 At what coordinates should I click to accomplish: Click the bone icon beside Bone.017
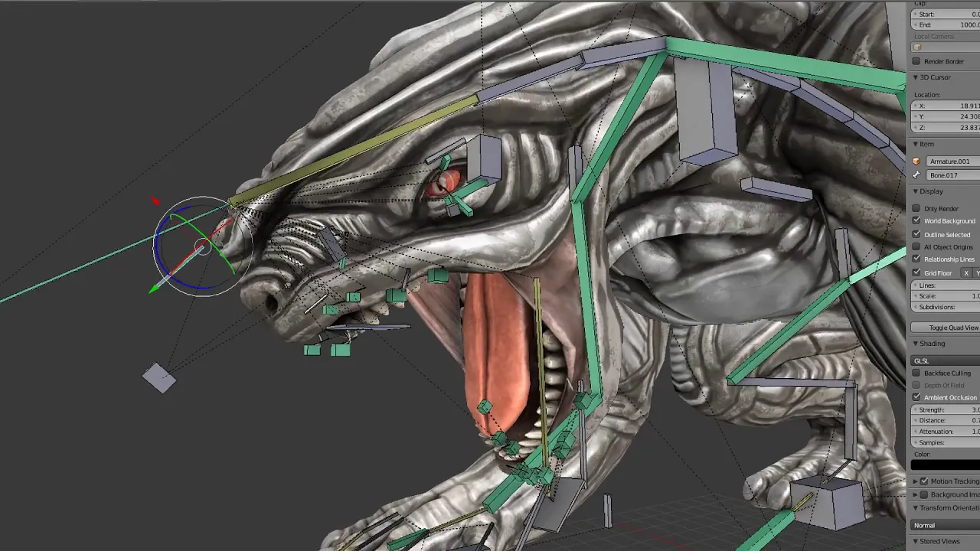(916, 175)
